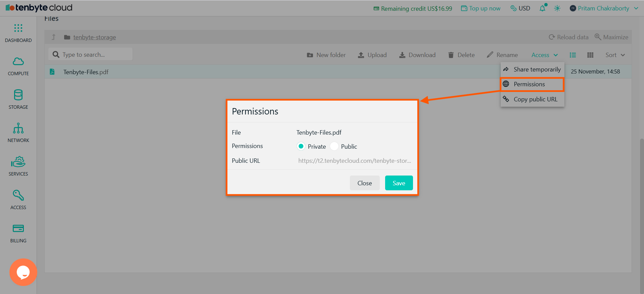The width and height of the screenshot is (644, 294).
Task: Click the Public URL field
Action: point(355,161)
